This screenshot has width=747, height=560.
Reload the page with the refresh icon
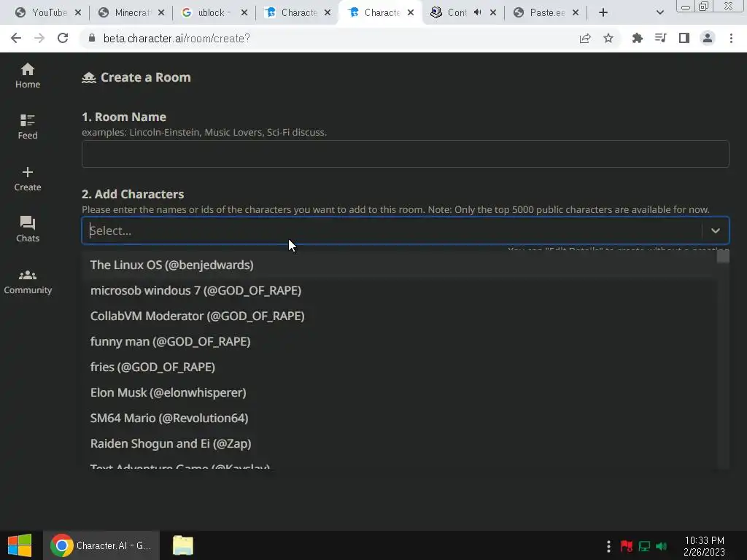63,39
